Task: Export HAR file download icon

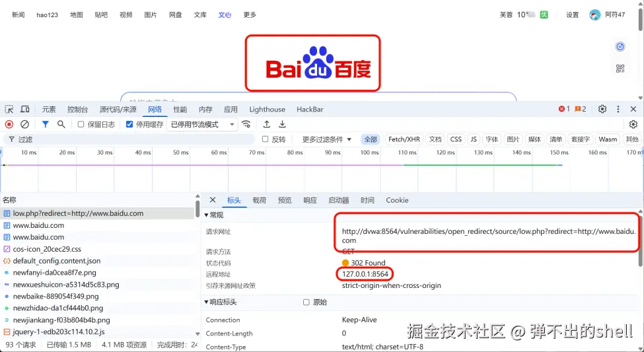Action: [282, 124]
